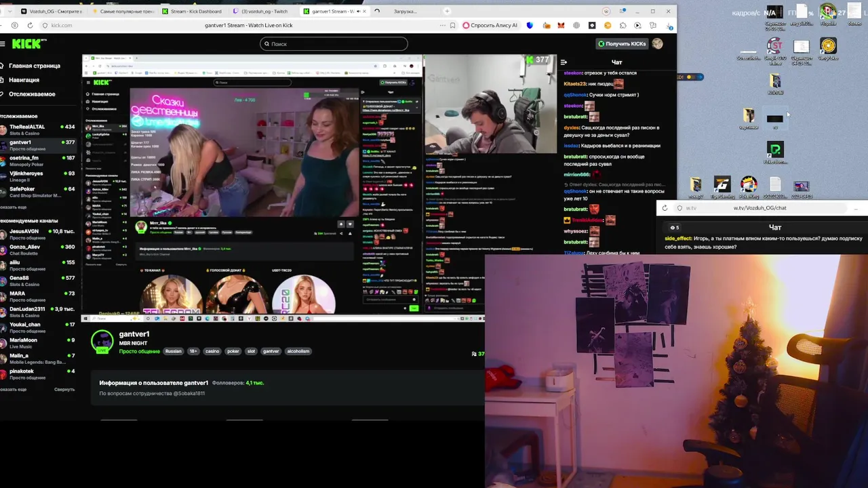Open TheRealALTAL channel
This screenshot has height=488, width=868.
point(38,129)
